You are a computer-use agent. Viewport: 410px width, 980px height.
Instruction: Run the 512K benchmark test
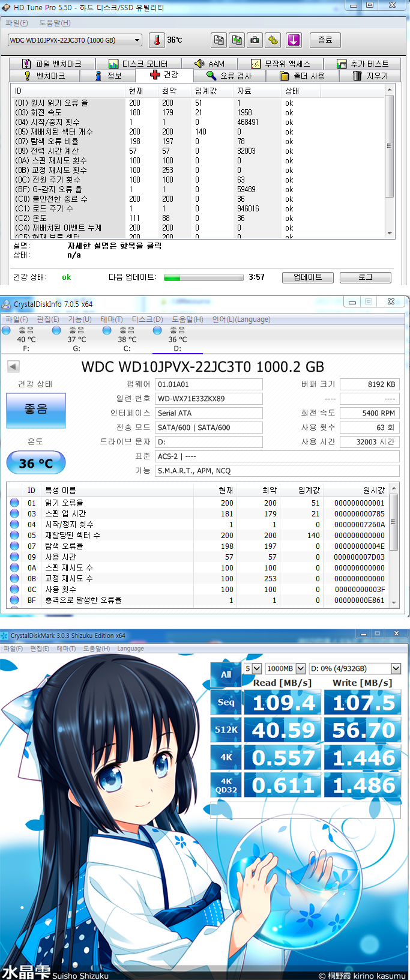tap(226, 730)
